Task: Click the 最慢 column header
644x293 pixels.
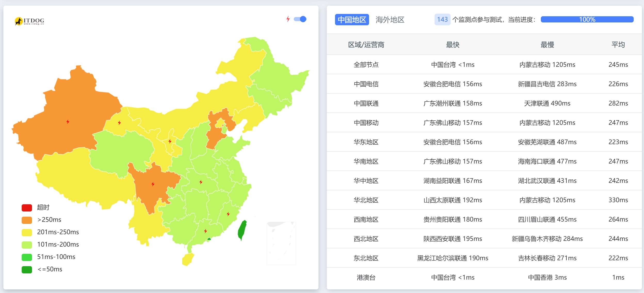Action: (x=547, y=45)
